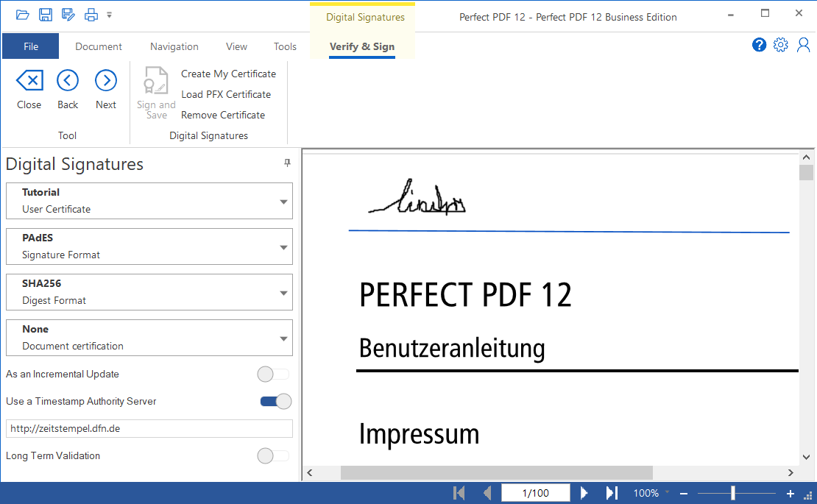
Task: Expand the Digest Format SHA256 dropdown
Action: 283,293
